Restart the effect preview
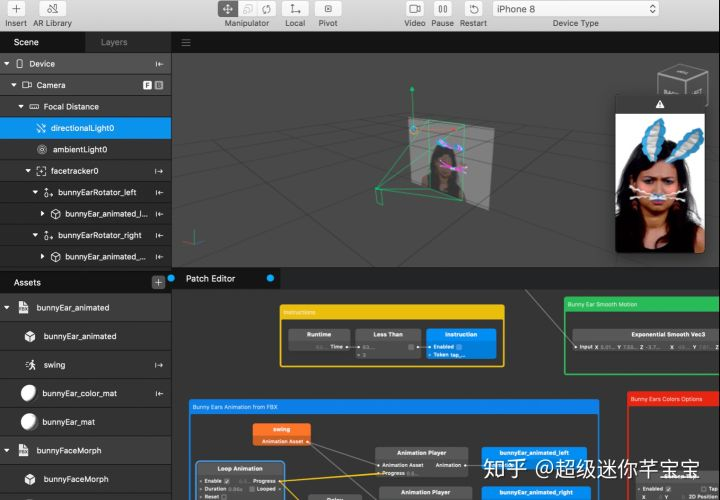 click(473, 9)
